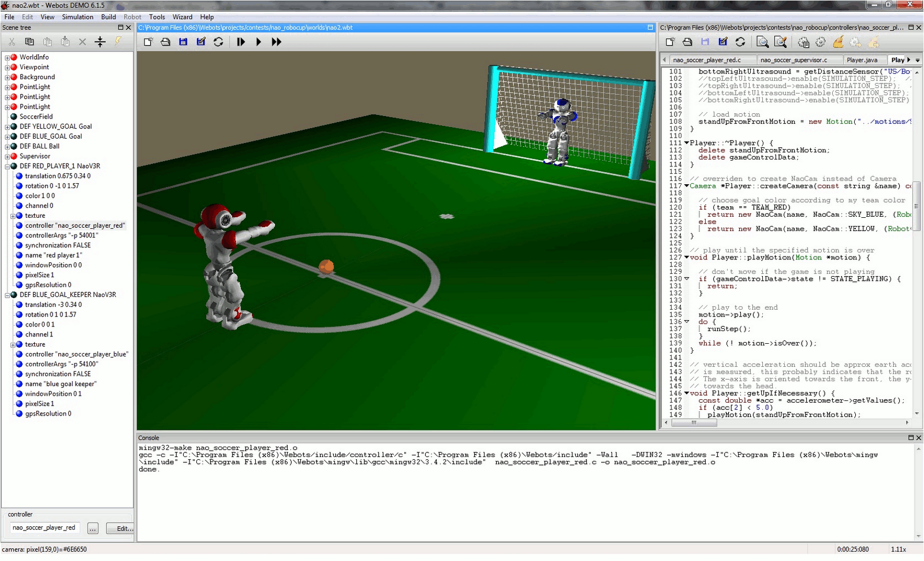Open the Wizard menu

[x=182, y=17]
